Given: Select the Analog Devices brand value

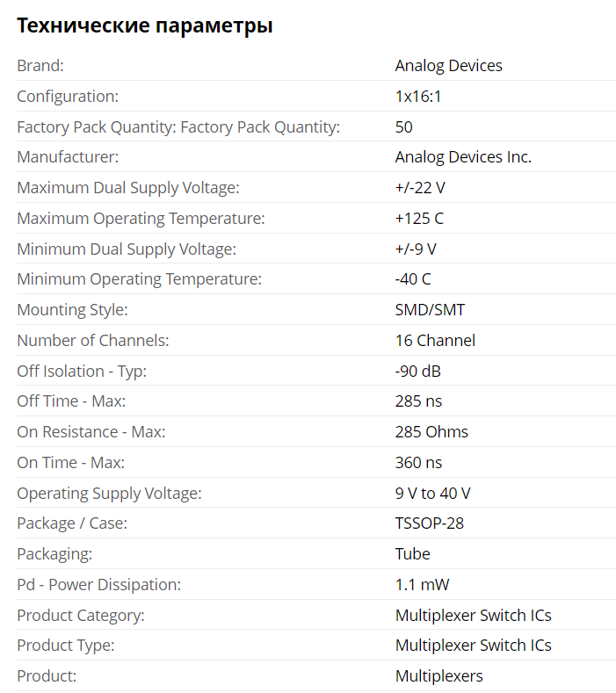Looking at the screenshot, I should (x=448, y=66).
